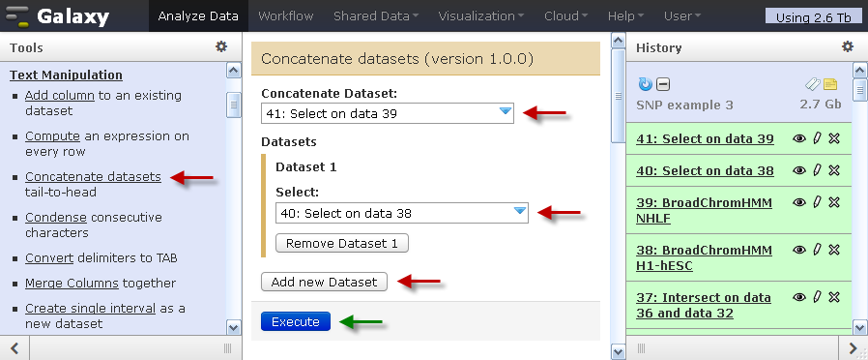The height and width of the screenshot is (360, 868).
Task: Delete dataset 40 with the X icon
Action: (x=834, y=170)
